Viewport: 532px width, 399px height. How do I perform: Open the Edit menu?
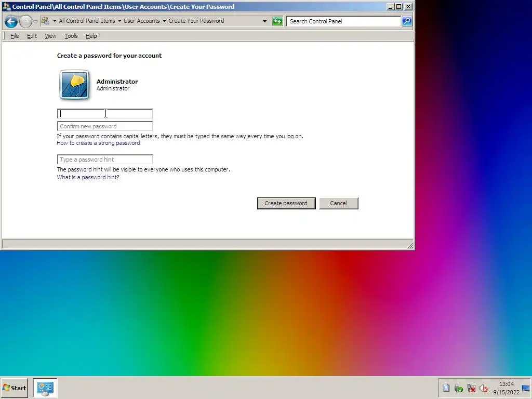click(32, 36)
